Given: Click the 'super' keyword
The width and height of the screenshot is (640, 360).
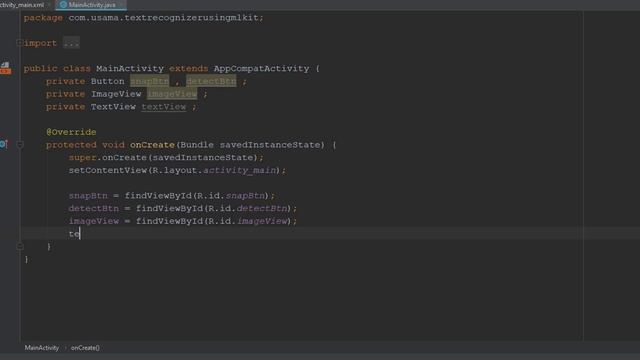Looking at the screenshot, I should [82, 157].
